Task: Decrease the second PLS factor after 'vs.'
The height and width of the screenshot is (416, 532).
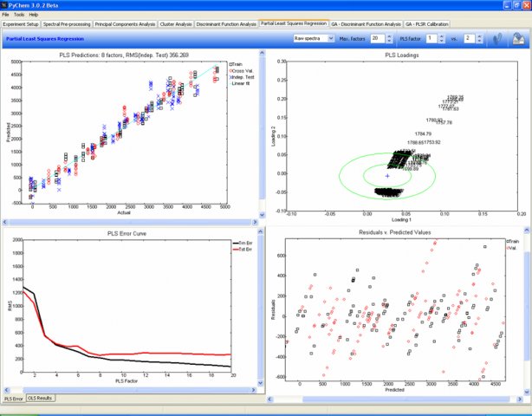Action: pos(479,41)
